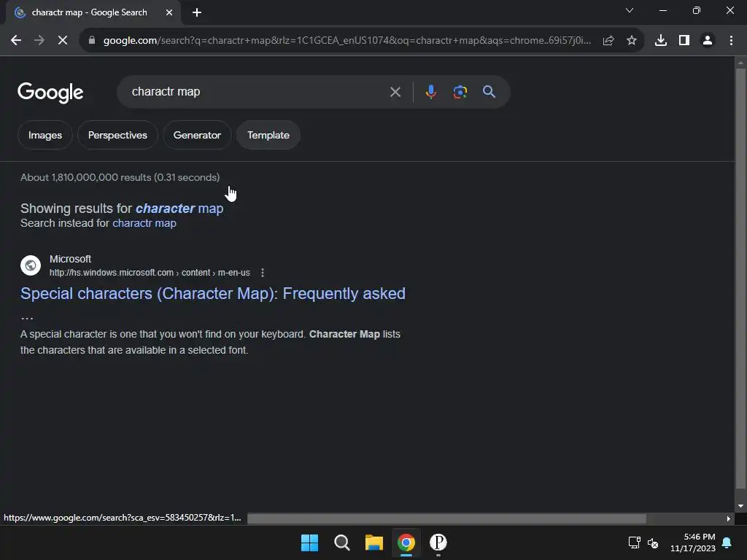View site security lock info
The height and width of the screenshot is (560, 747).
[x=92, y=41]
